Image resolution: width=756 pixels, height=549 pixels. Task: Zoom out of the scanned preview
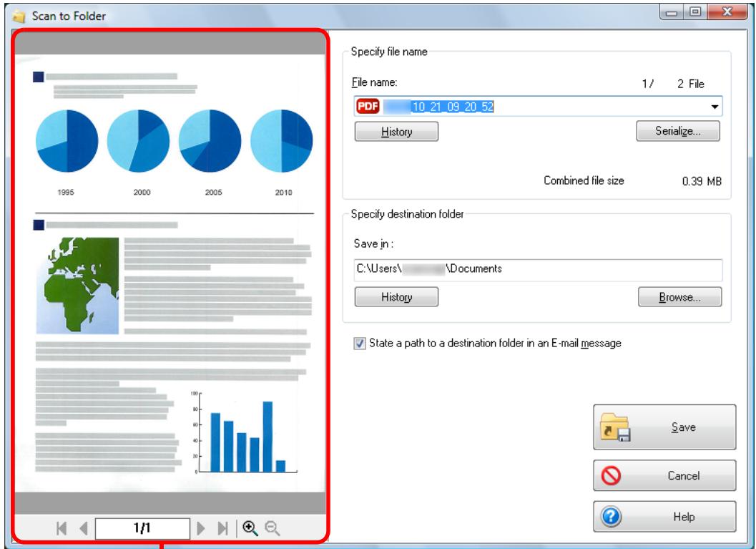pyautogui.click(x=273, y=528)
